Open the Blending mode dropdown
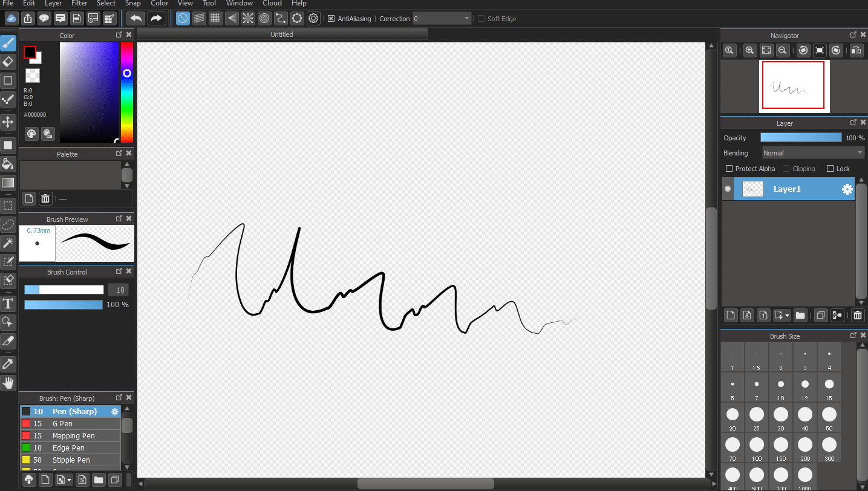This screenshot has height=491, width=868. coord(812,153)
